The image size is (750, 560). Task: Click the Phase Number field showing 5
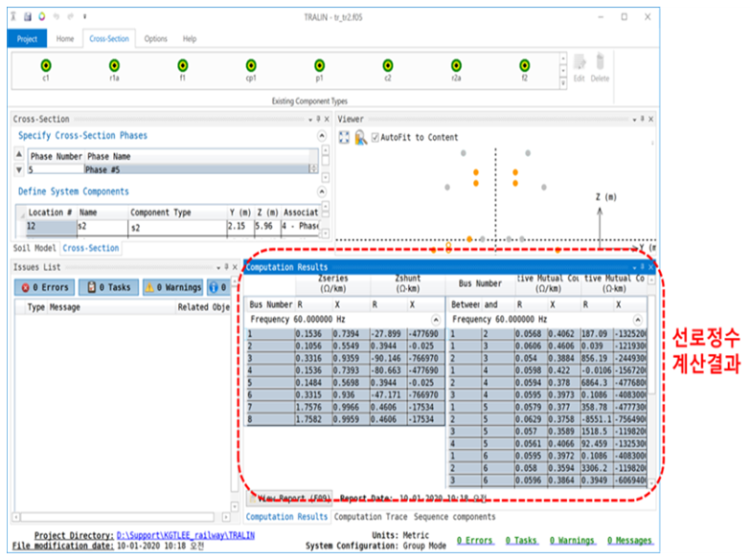[56, 169]
